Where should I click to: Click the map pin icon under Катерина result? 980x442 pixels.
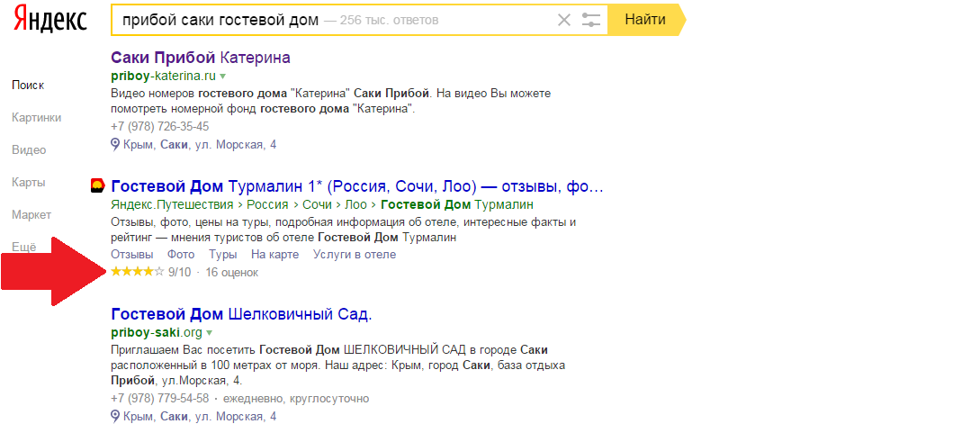pyautogui.click(x=115, y=144)
